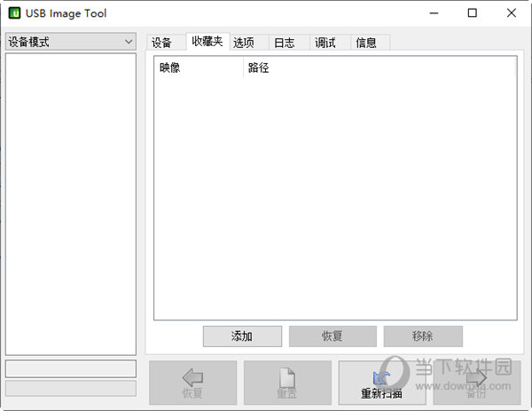Click the 备份 backup arrow button
The image size is (532, 411).
477,383
